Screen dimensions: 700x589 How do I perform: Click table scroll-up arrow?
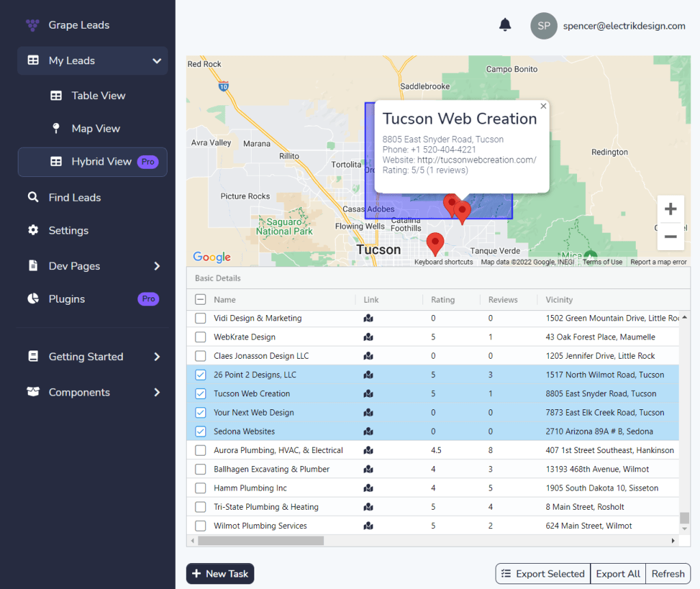(684, 317)
